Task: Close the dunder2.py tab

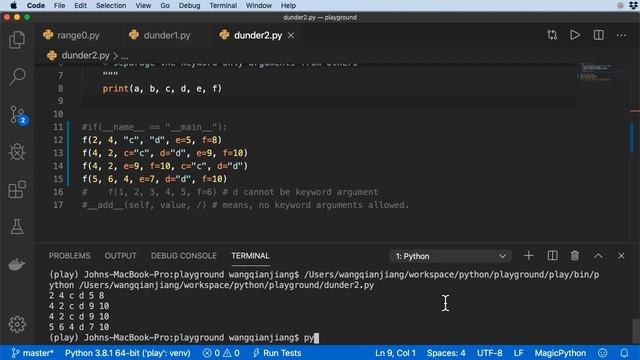Action: click(291, 36)
